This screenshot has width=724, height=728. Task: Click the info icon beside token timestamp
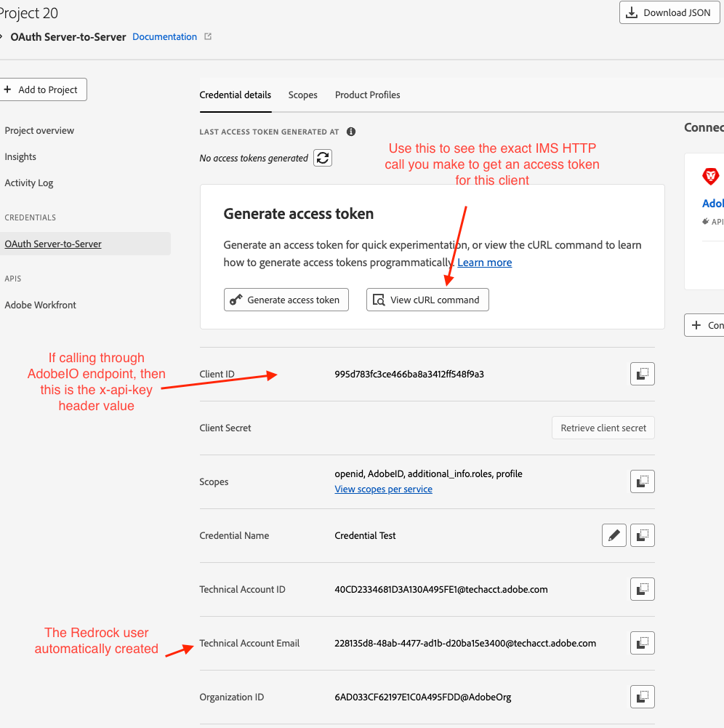[x=351, y=132]
